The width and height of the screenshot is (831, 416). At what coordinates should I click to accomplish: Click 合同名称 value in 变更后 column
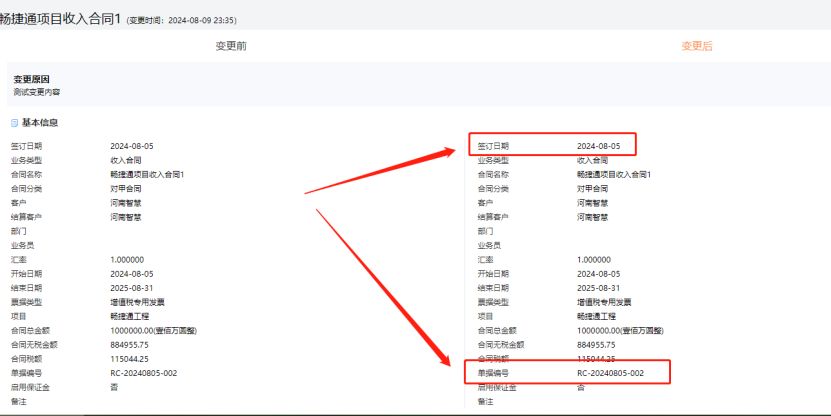tap(614, 174)
